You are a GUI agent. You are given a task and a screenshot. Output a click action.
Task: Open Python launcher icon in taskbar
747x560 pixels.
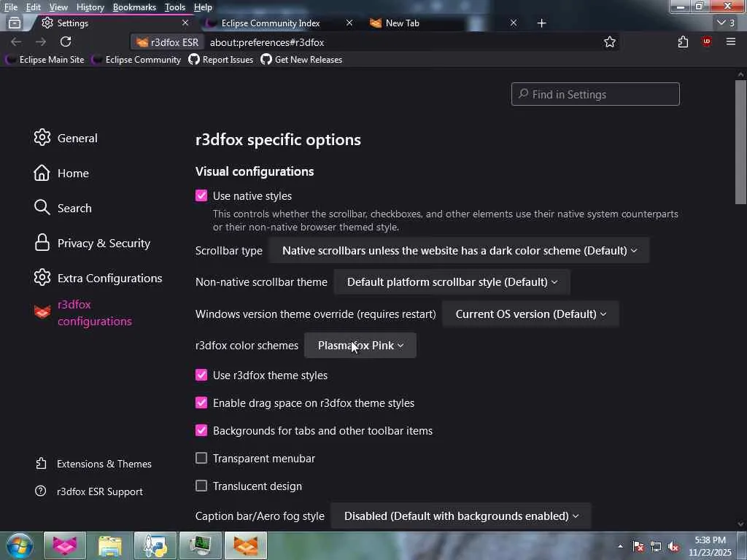click(x=155, y=545)
